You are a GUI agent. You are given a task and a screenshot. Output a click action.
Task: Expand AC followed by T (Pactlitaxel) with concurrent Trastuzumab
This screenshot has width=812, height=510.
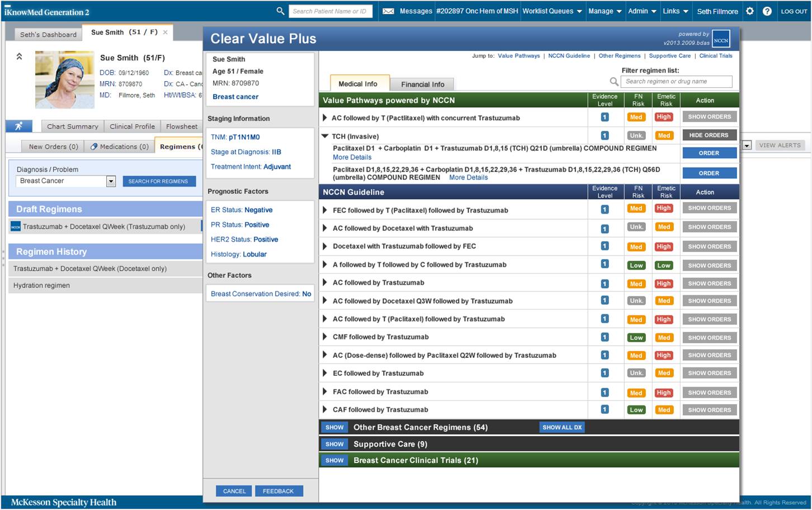(x=324, y=118)
